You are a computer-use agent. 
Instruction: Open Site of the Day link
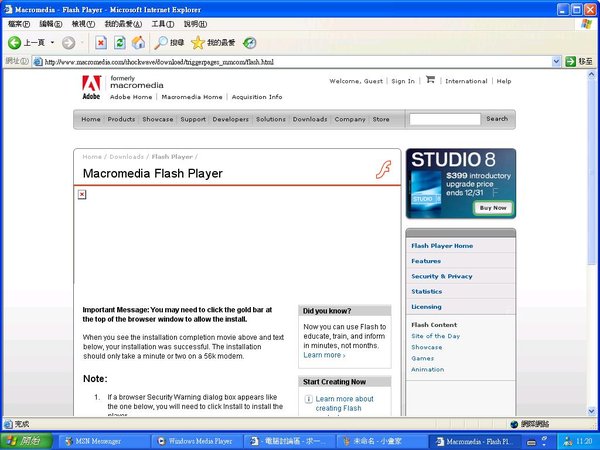pos(435,336)
